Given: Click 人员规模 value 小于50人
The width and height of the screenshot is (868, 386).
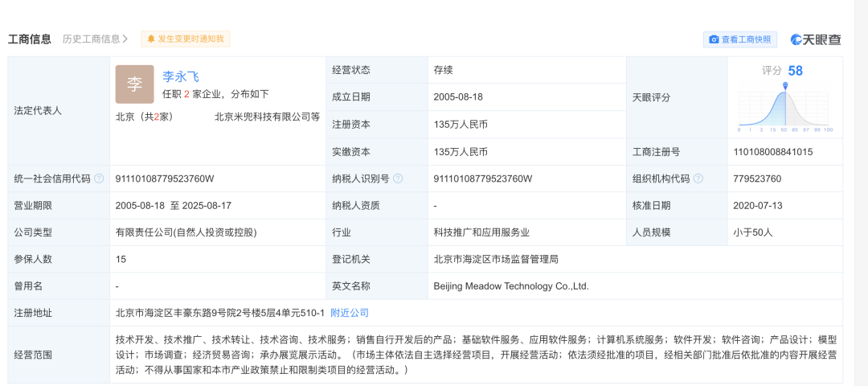Looking at the screenshot, I should (753, 232).
